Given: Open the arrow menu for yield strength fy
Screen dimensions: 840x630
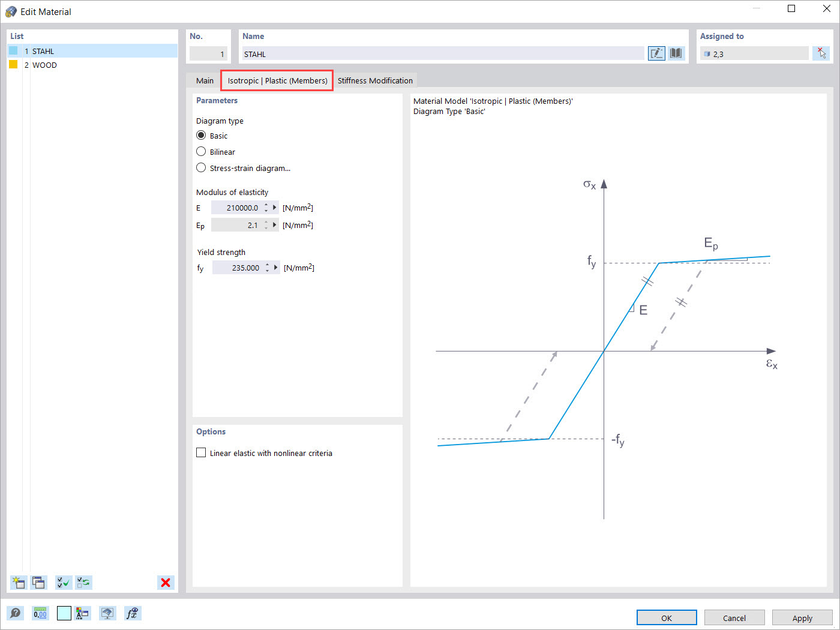Looking at the screenshot, I should tap(276, 268).
